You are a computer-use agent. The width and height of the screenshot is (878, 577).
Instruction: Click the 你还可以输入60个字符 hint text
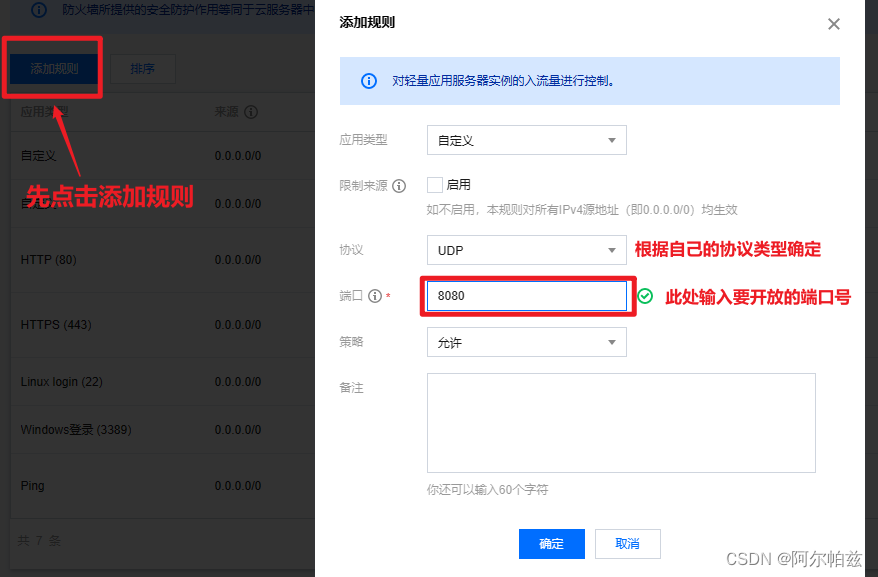click(x=487, y=490)
